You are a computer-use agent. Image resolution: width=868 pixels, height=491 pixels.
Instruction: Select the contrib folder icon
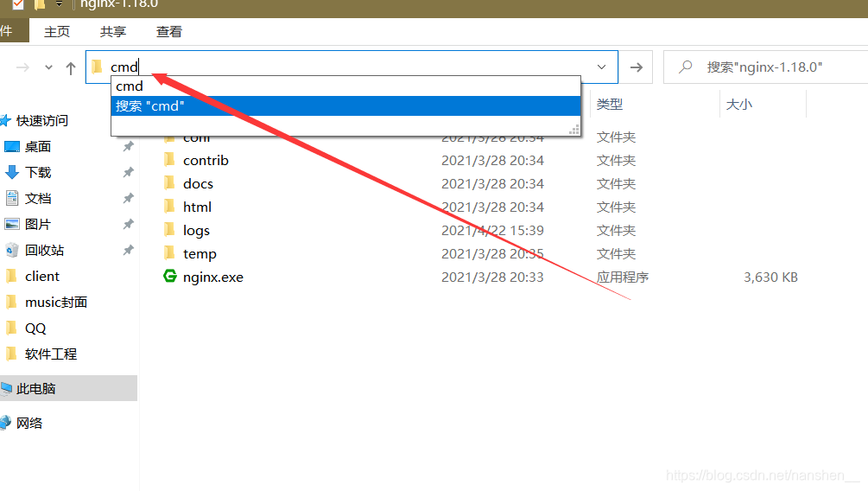(170, 160)
